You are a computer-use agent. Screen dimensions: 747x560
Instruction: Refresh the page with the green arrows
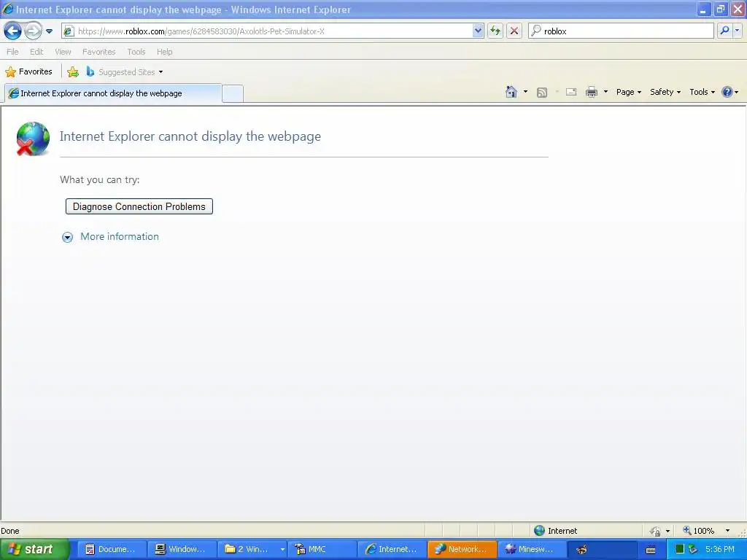click(x=495, y=31)
